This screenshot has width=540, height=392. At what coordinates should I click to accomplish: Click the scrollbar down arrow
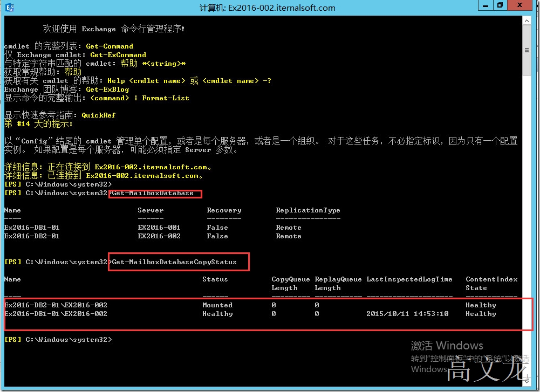tap(527, 381)
